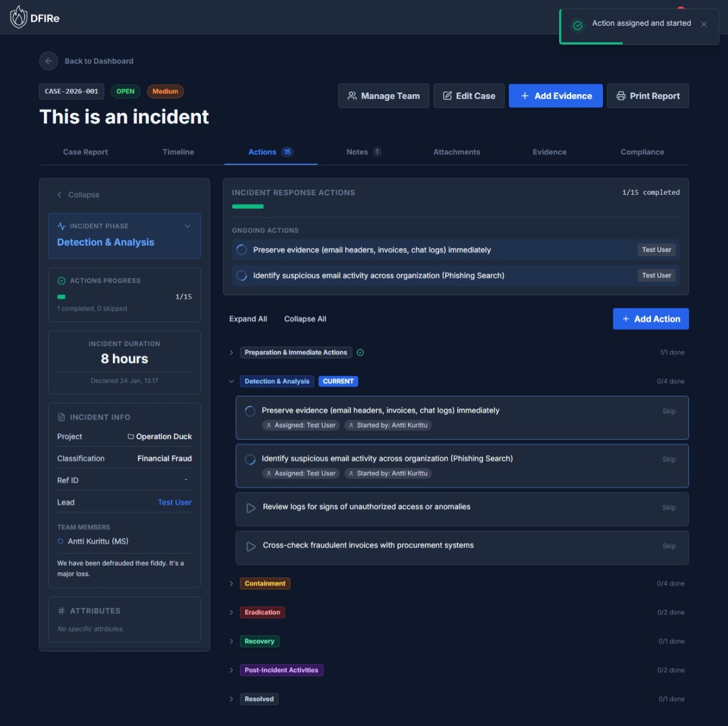The height and width of the screenshot is (726, 728).
Task: Click the Edit Case pencil icon
Action: pos(448,95)
